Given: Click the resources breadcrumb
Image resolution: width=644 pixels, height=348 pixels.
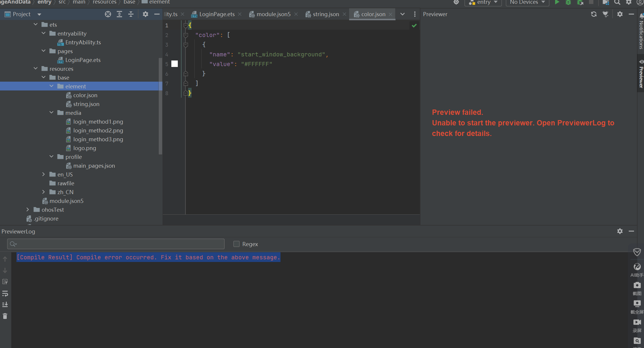Looking at the screenshot, I should coord(104,2).
